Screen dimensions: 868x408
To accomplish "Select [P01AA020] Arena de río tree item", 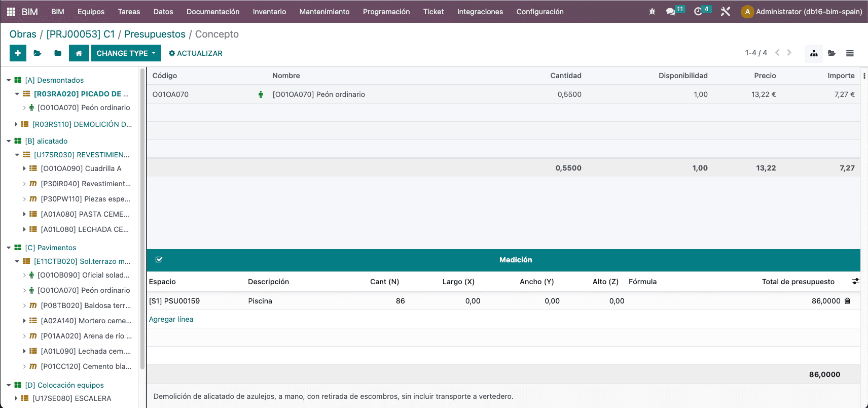I will [x=86, y=336].
